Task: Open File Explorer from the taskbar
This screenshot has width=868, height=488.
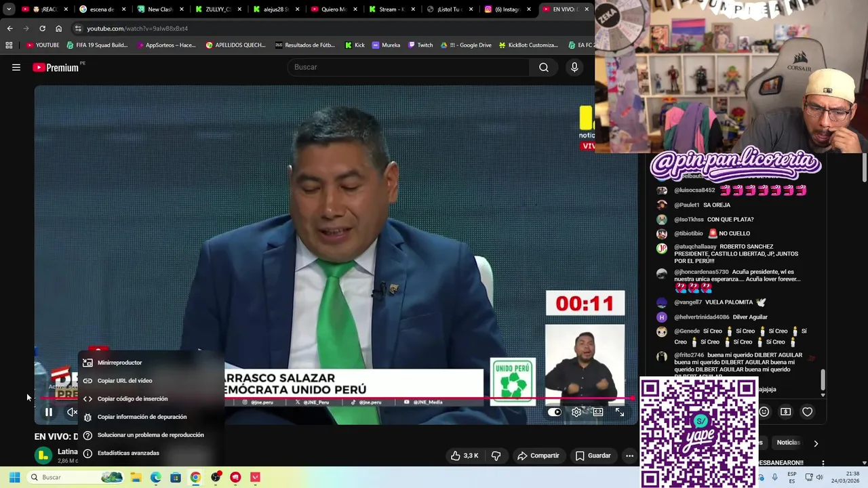Action: coord(136,477)
